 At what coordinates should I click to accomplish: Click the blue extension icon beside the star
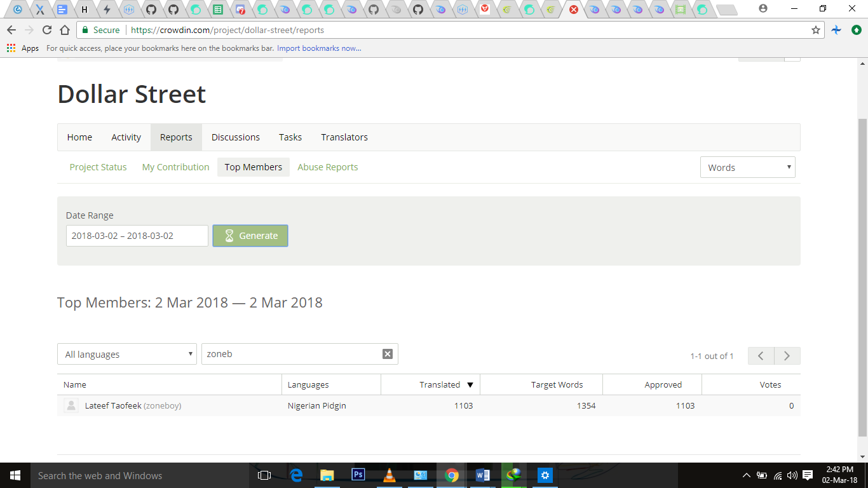coord(836,30)
